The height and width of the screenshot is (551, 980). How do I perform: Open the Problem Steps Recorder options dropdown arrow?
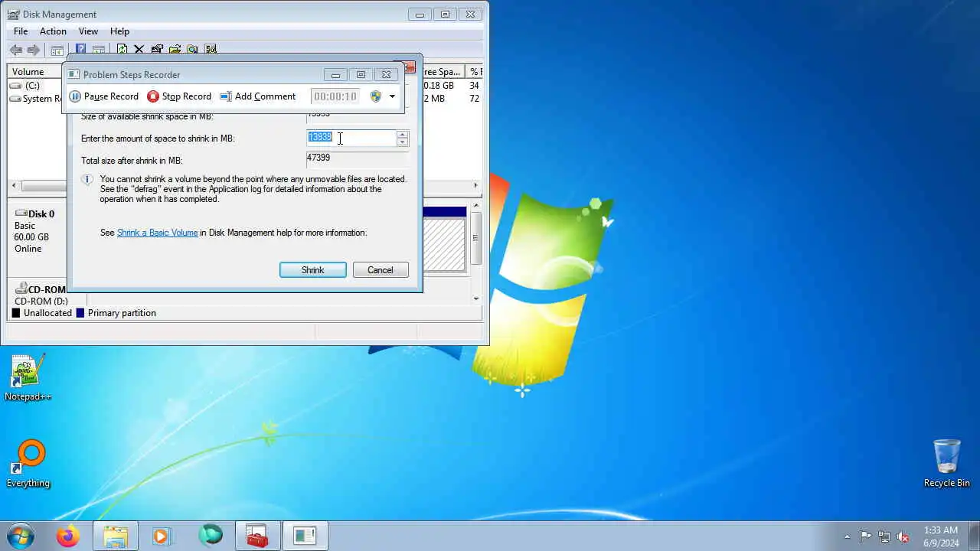tap(392, 96)
